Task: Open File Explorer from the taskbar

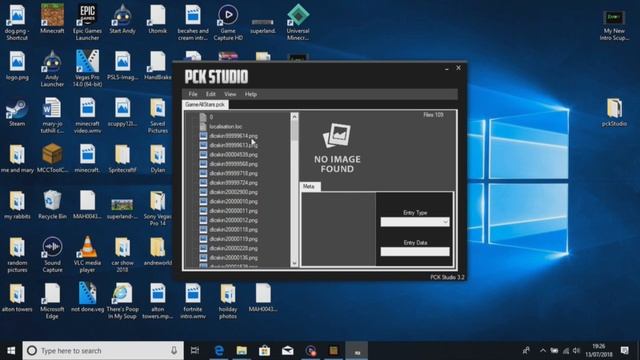Action: coord(242,351)
